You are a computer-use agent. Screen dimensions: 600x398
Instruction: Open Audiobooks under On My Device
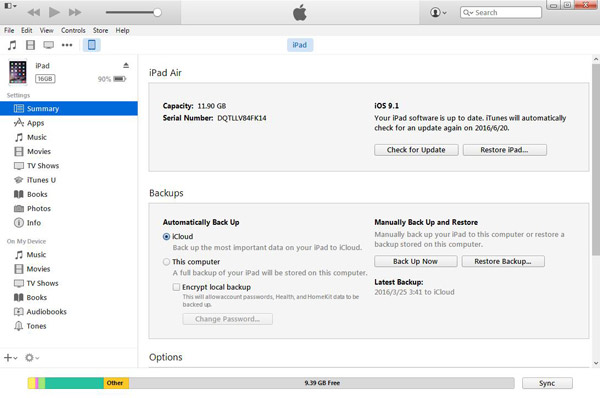[x=69, y=312]
